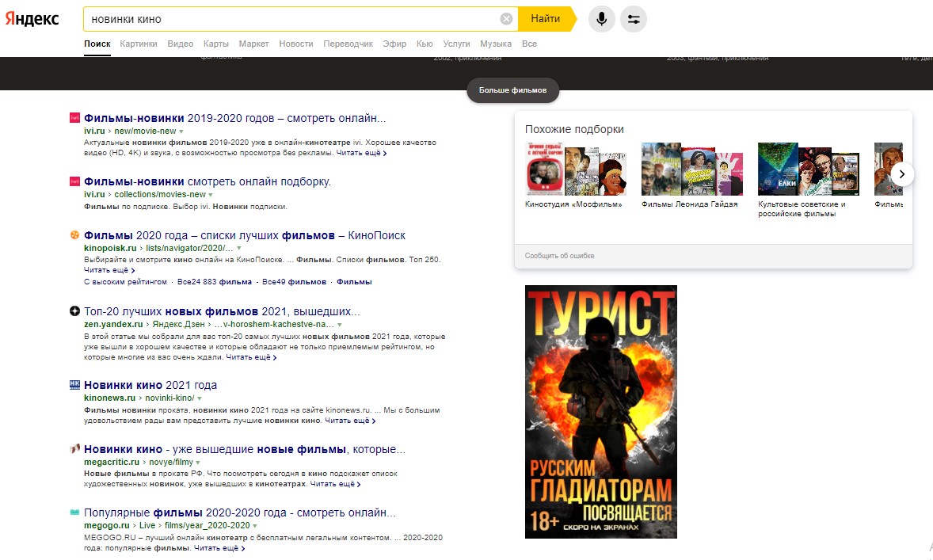Viewport: 933px width, 560px height.
Task: Expand dropdown next to ivi.ru new/movie-new
Action: point(181,131)
